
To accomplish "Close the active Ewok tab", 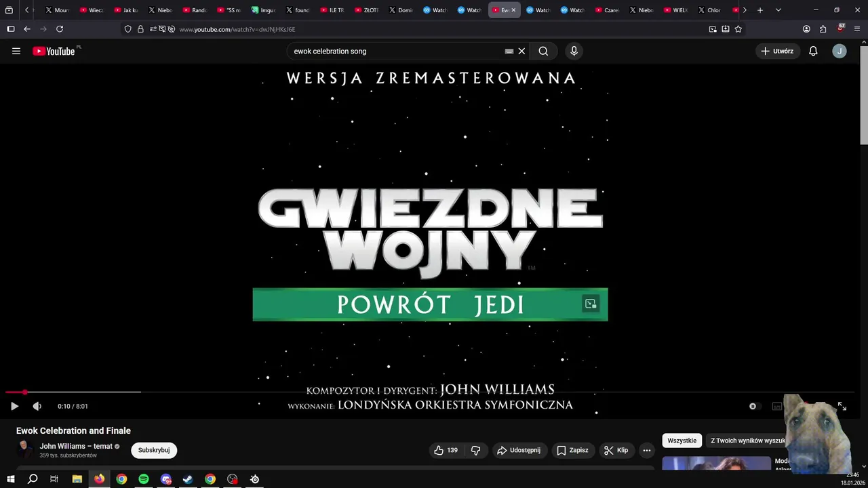I will (x=513, y=10).
